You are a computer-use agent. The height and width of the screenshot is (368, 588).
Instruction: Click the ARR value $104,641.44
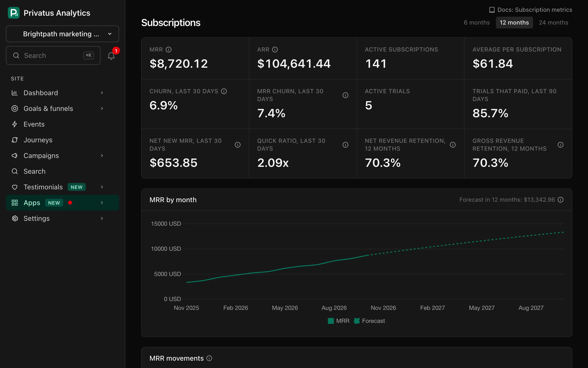(x=294, y=64)
